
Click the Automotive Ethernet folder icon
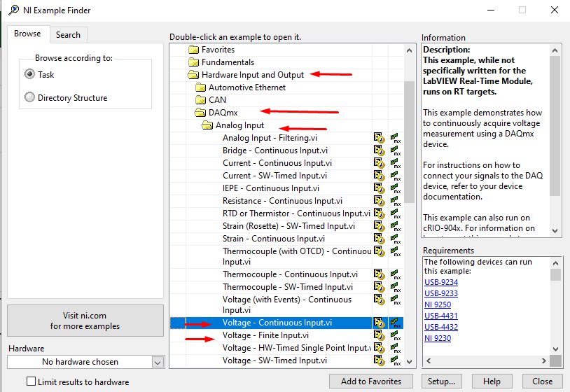pos(201,87)
